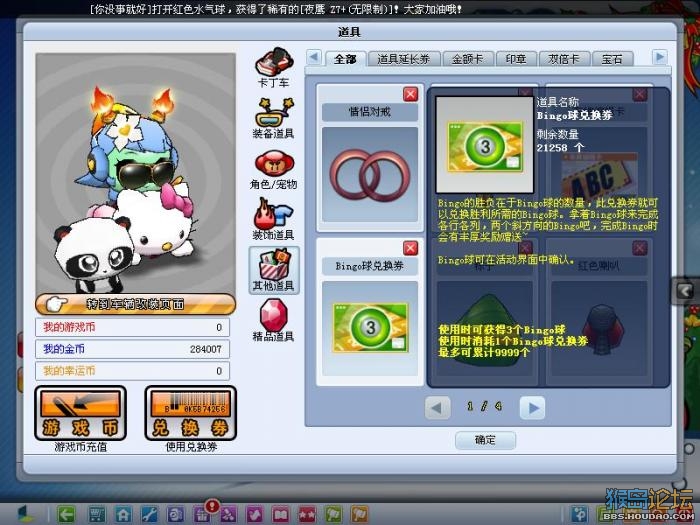Image resolution: width=700 pixels, height=525 pixels.
Task: Click the blue help icon at bottom right
Action: (579, 514)
